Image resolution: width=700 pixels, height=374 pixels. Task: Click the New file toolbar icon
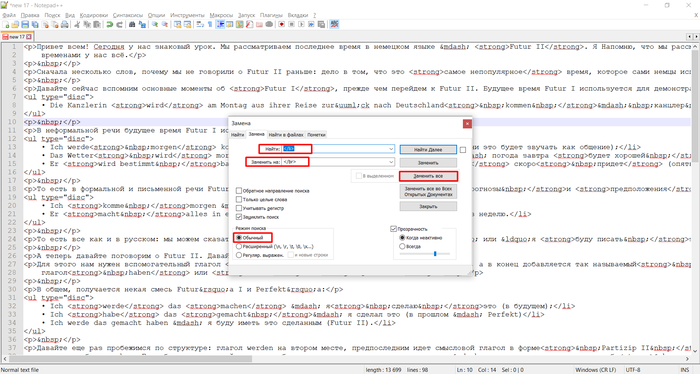point(6,25)
